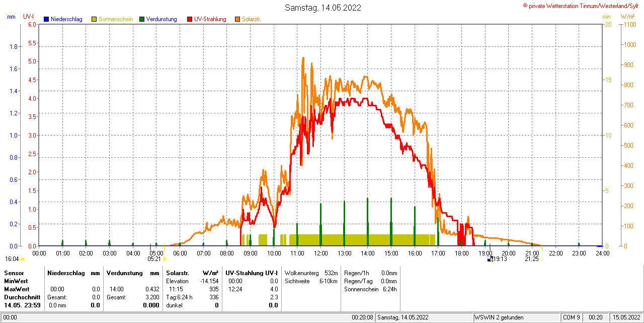Click the 12:00 label on the time axis
The height and width of the screenshot is (323, 644).
coord(320,253)
